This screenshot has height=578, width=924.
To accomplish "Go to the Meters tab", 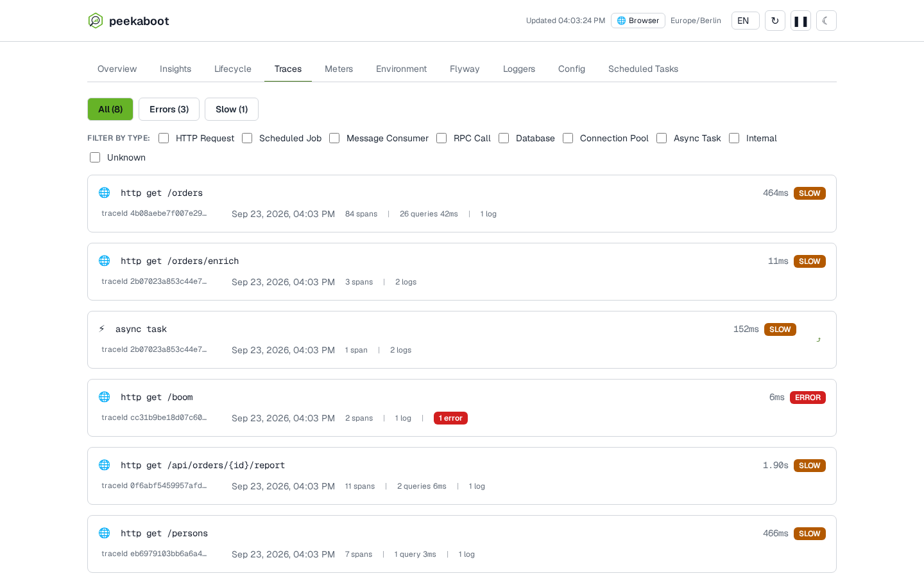I will pos(339,69).
